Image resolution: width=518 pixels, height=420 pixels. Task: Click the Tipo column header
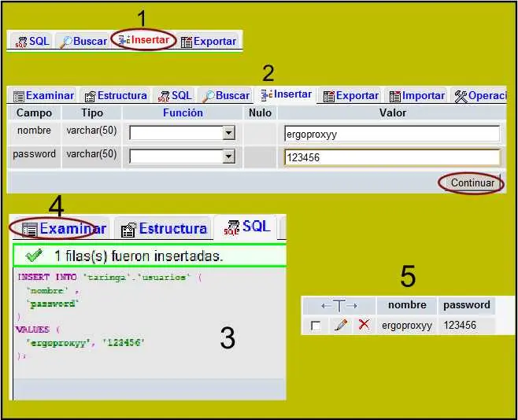(x=92, y=112)
